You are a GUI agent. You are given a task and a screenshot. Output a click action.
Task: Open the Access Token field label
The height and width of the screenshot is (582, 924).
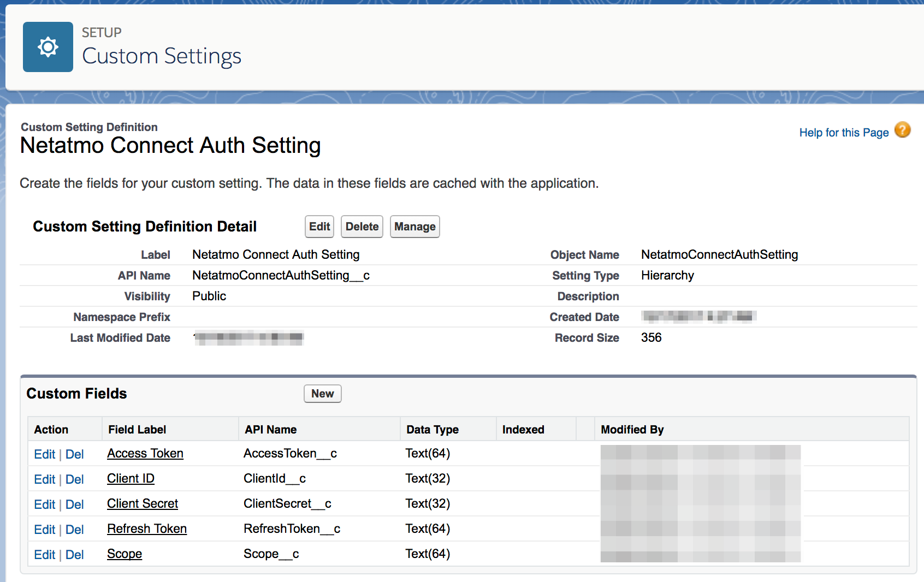click(145, 454)
